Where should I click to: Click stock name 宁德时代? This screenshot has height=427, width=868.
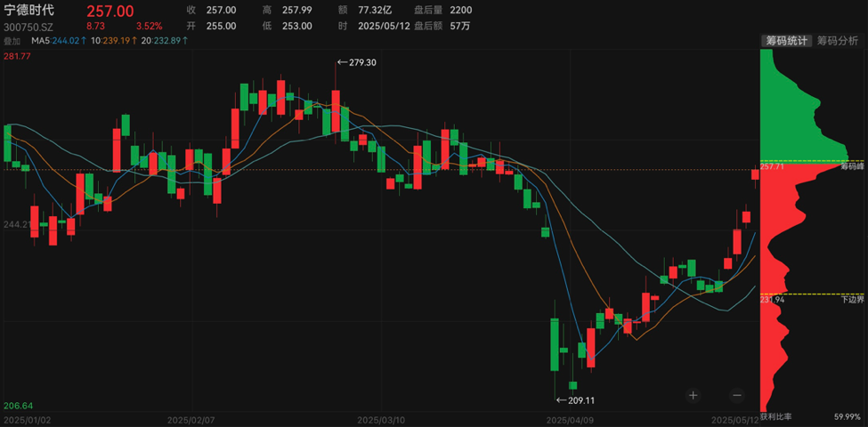[x=29, y=11]
